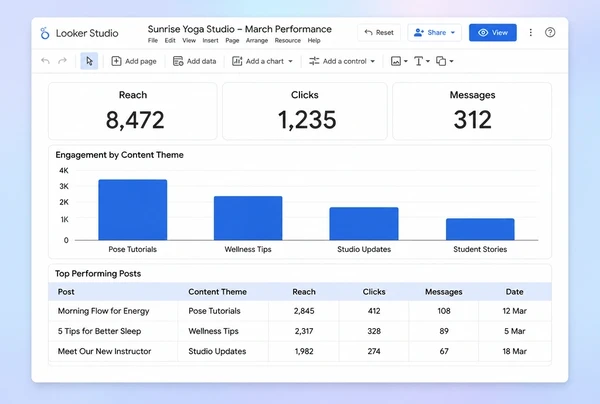This screenshot has height=404, width=600.
Task: Select the Messages scorecard
Action: (x=472, y=111)
